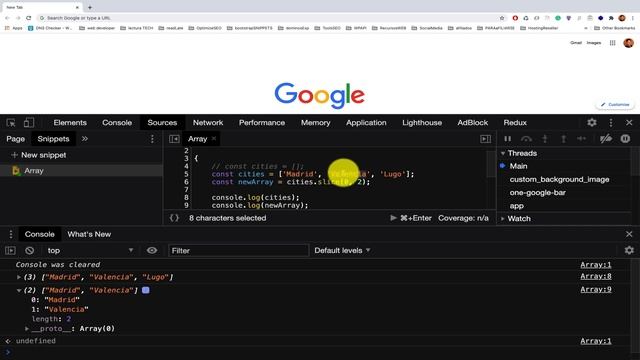Viewport: 640px width, 360px height.
Task: Expand the three-item cities array
Action: tap(19, 277)
